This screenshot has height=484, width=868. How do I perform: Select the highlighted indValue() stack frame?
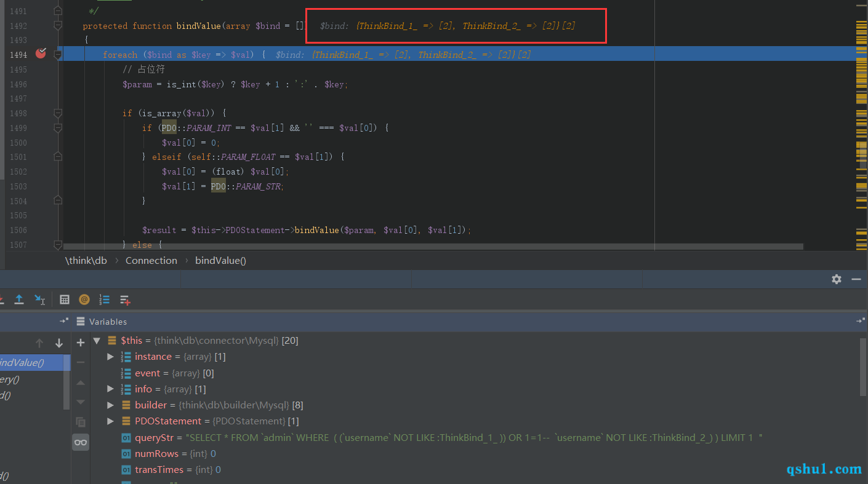(x=31, y=363)
